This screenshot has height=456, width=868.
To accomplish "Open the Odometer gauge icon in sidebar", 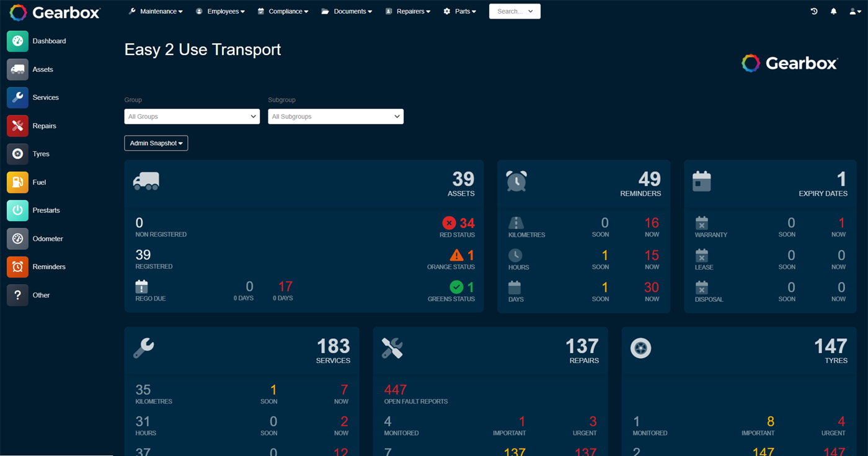I will 17,239.
